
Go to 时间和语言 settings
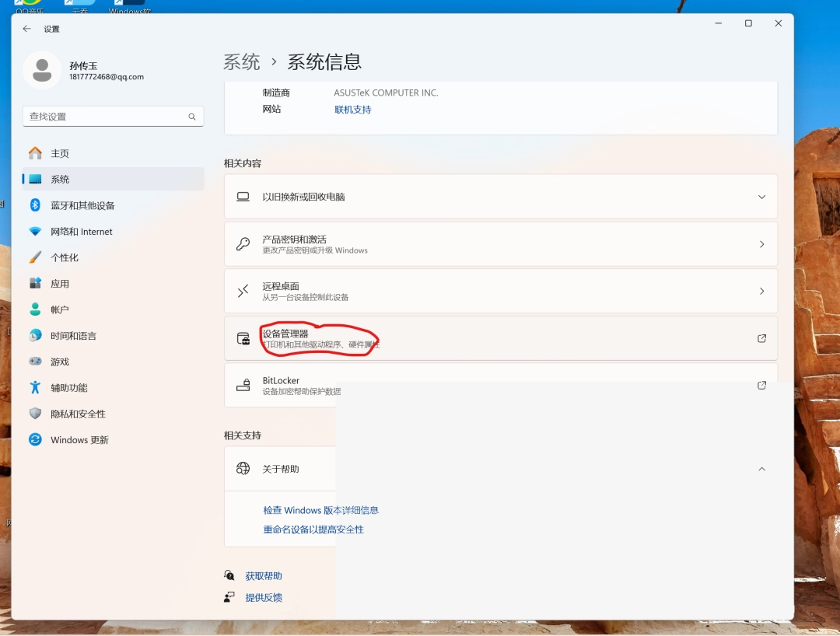(x=113, y=336)
